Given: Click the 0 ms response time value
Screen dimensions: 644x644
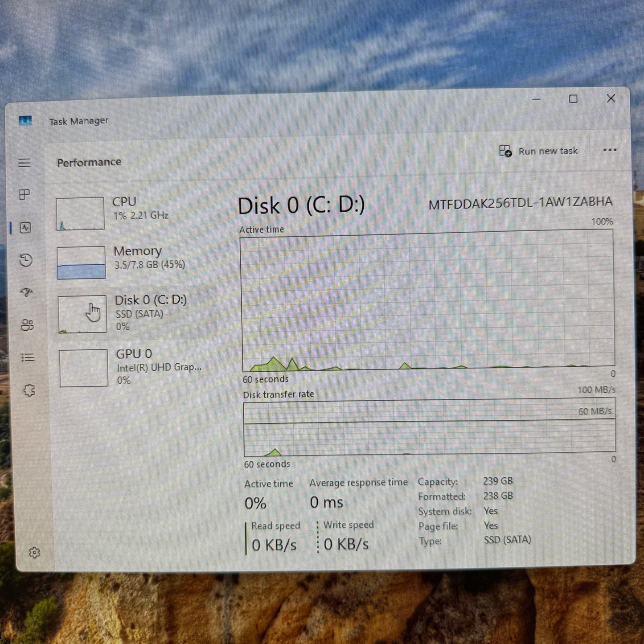Looking at the screenshot, I should click(326, 502).
